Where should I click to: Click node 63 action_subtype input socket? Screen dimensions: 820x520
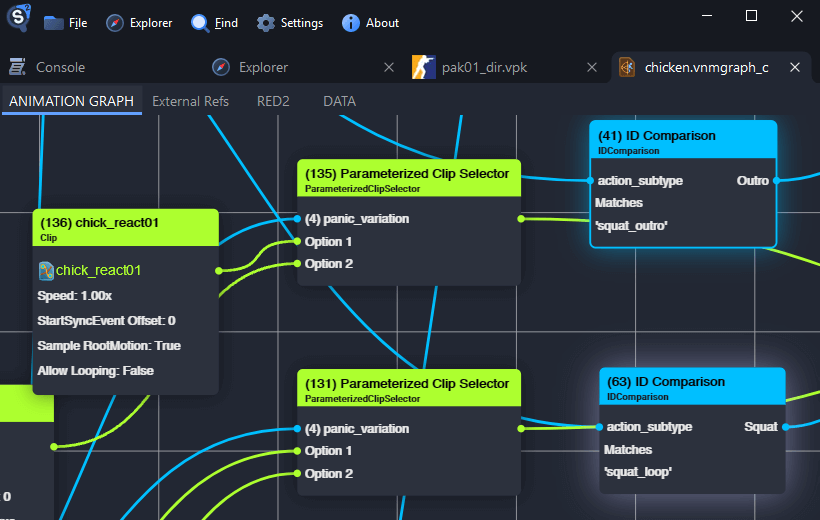(x=599, y=427)
